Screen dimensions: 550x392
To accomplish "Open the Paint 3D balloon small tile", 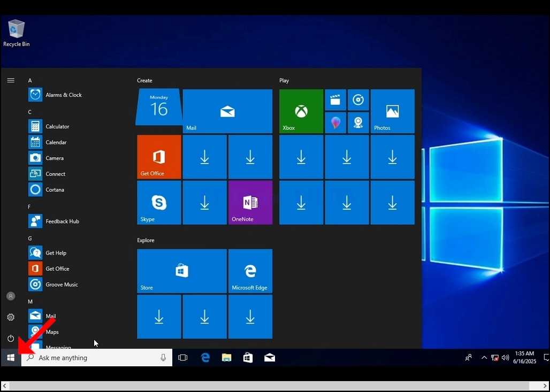I will (x=335, y=122).
